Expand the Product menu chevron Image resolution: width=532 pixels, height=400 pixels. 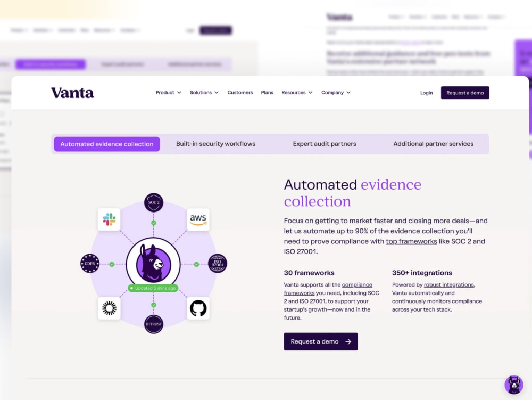tap(179, 92)
